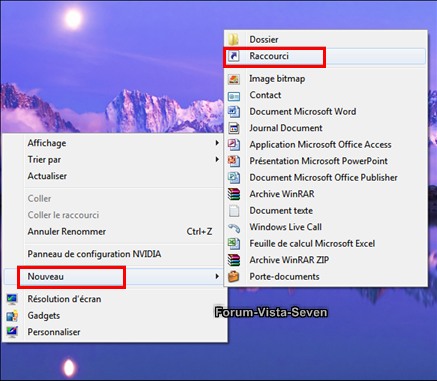Click the Personnaliser icon
Image resolution: width=437 pixels, height=381 pixels.
tap(12, 332)
